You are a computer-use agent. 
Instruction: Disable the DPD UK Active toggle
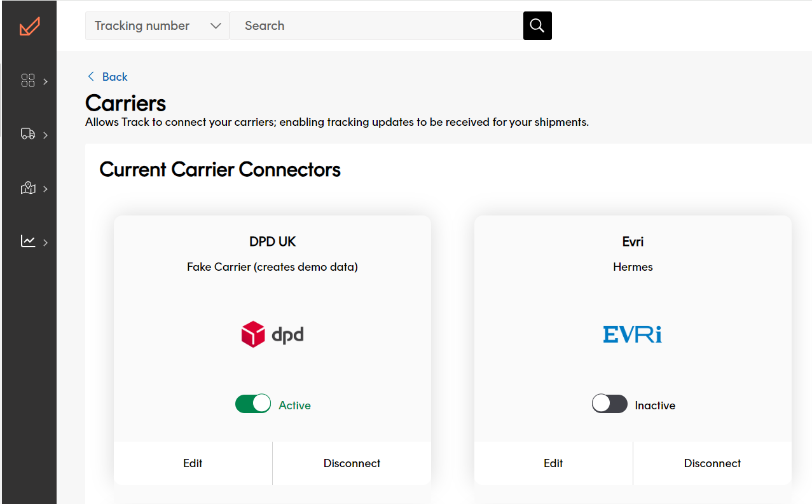pyautogui.click(x=253, y=404)
